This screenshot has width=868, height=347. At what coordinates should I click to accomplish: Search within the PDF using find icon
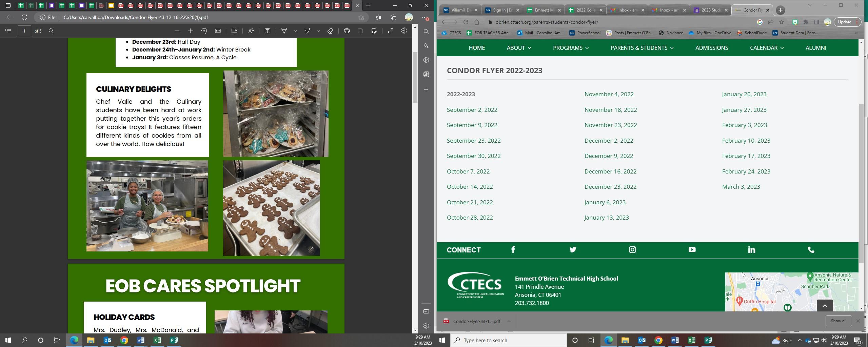point(51,31)
